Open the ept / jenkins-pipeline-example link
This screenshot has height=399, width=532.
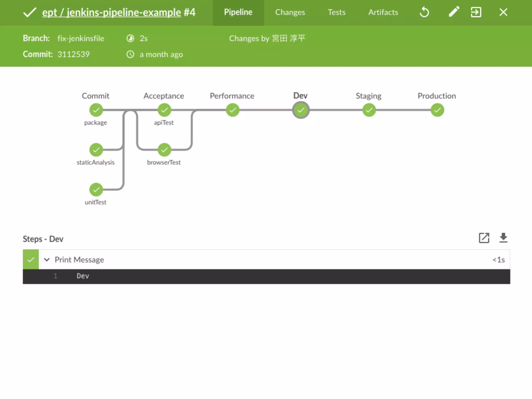(x=111, y=12)
